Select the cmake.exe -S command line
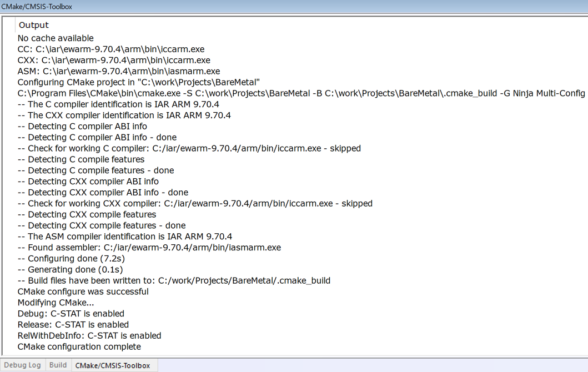Screen dimensions: 588x372 [x=301, y=93]
